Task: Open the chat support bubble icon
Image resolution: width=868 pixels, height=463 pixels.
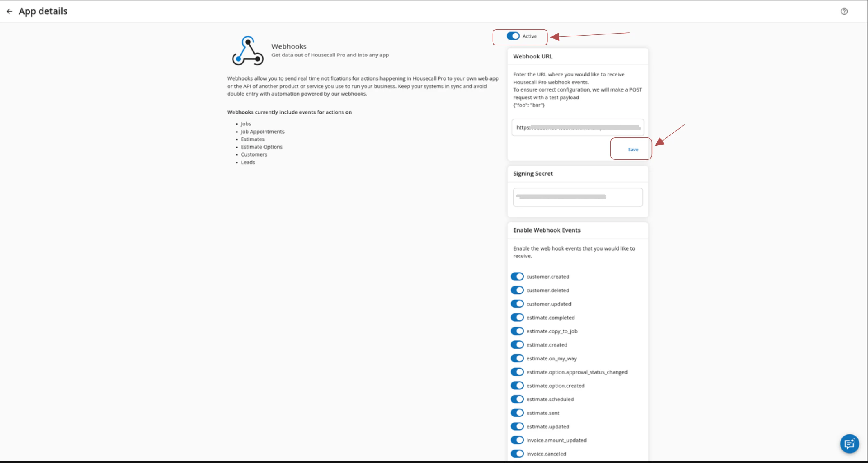Action: (849, 443)
